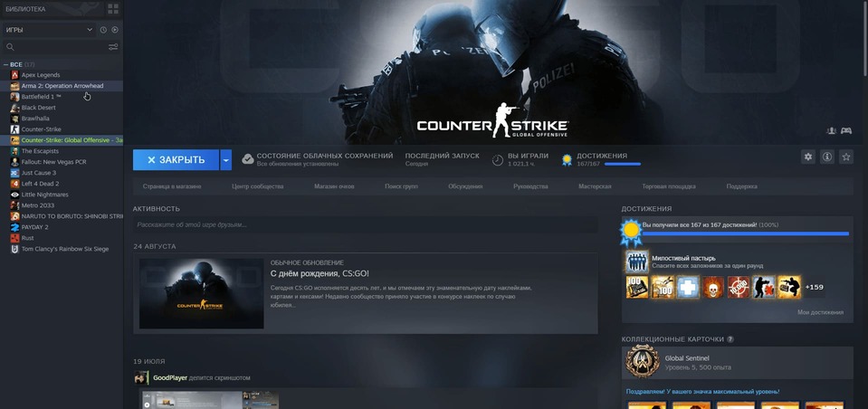Open Мои достижения link

820,312
